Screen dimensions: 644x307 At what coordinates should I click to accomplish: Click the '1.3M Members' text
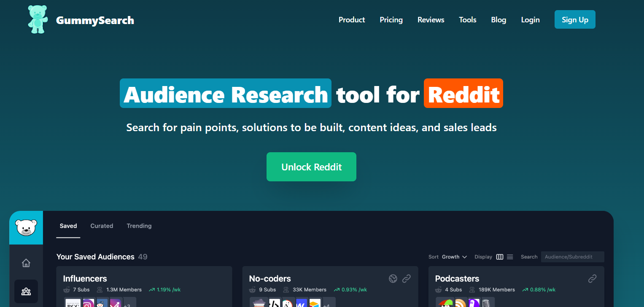[124, 290]
